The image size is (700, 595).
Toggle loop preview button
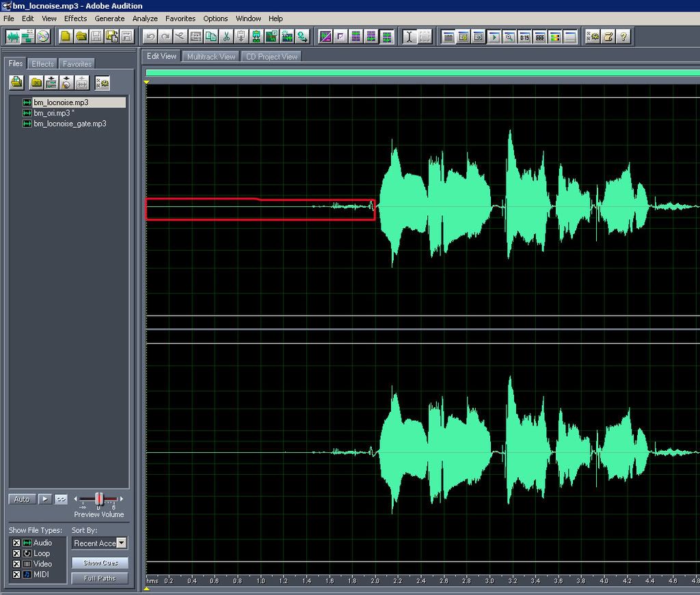tap(61, 499)
